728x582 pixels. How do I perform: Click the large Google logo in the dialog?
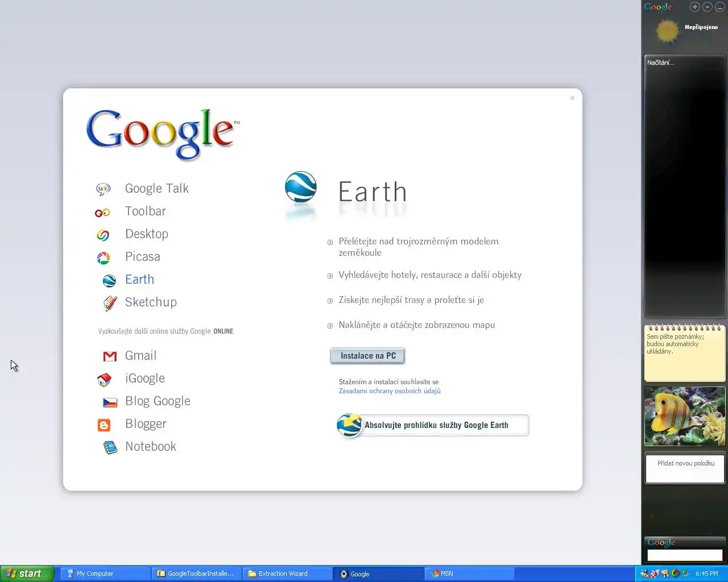(162, 134)
